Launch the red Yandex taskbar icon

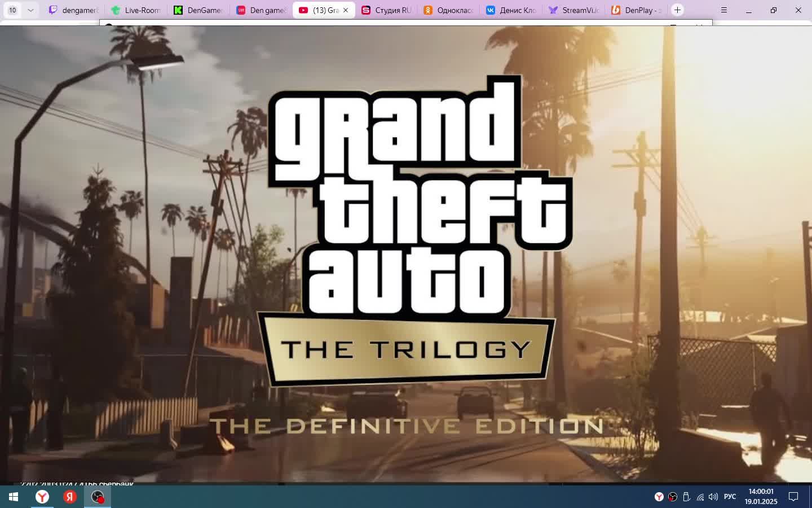pos(70,497)
